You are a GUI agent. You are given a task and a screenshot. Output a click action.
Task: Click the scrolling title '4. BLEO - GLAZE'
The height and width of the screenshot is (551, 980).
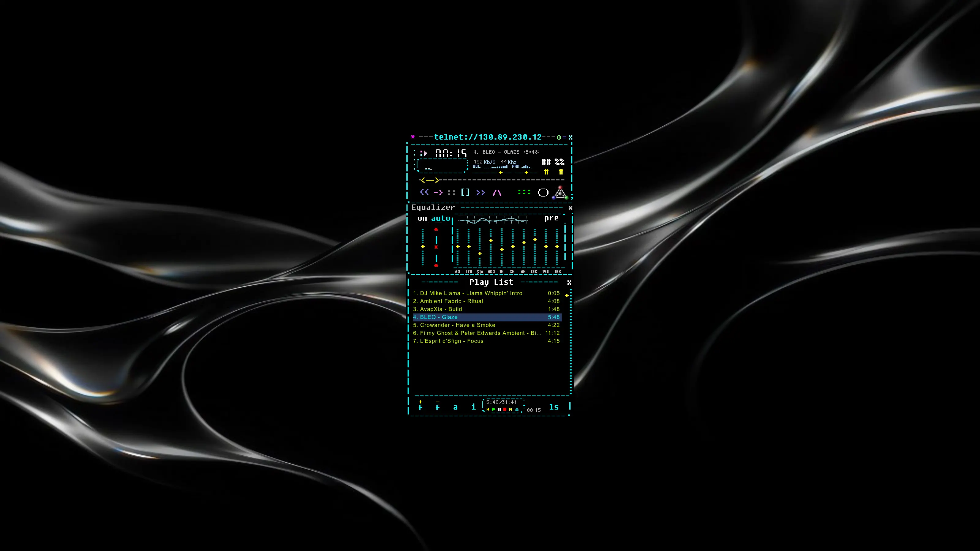[x=506, y=152]
